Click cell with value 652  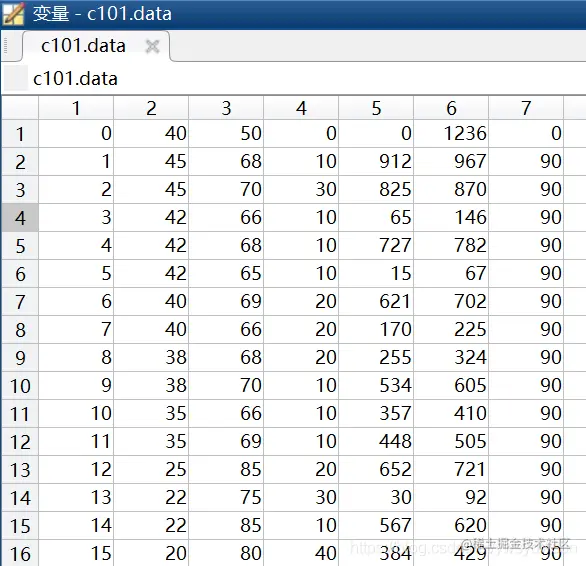pyautogui.click(x=376, y=470)
